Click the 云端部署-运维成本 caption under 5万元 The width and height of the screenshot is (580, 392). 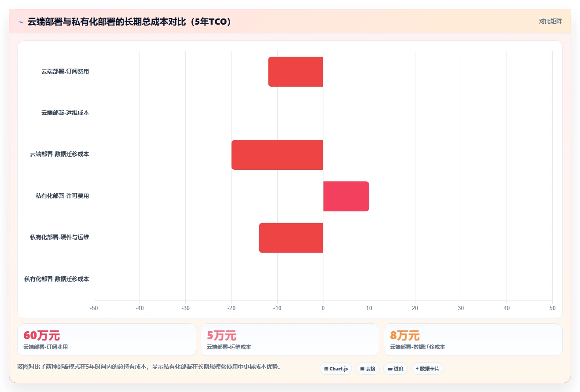point(229,347)
